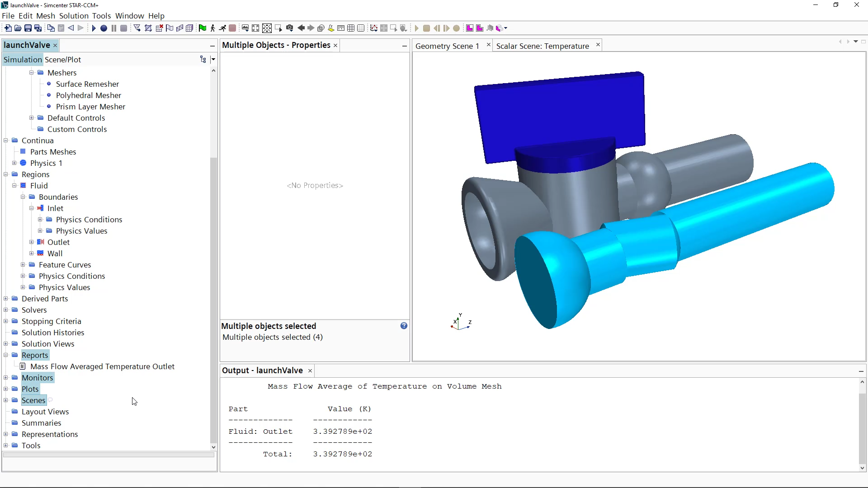The height and width of the screenshot is (488, 868).
Task: Run the simulation using the running-person icon
Action: pyautogui.click(x=222, y=28)
